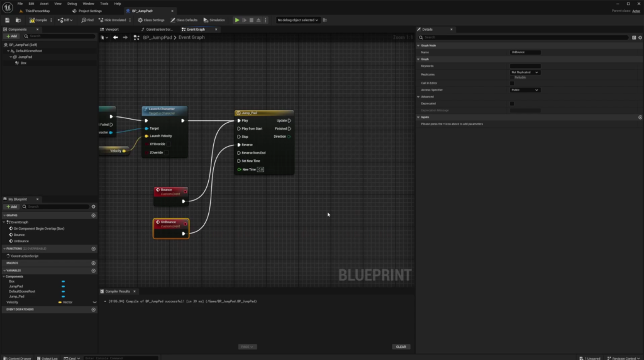Enable the Reliable checkbox
The image size is (644, 360).
coord(512,77)
